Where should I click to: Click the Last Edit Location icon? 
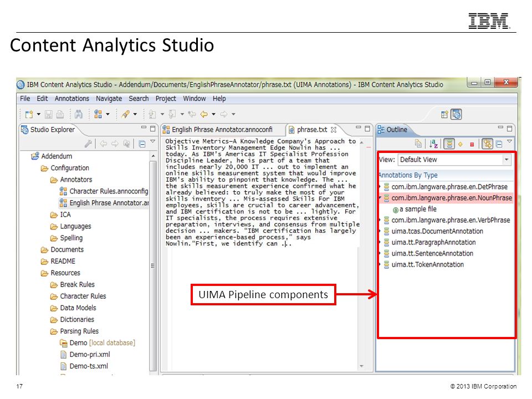tap(192, 114)
